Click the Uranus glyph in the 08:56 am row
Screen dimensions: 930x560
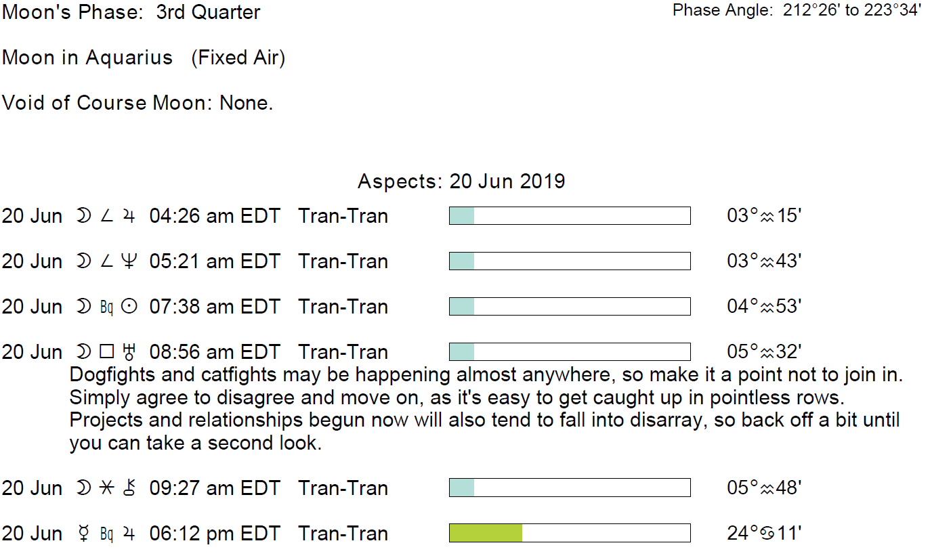pos(129,353)
